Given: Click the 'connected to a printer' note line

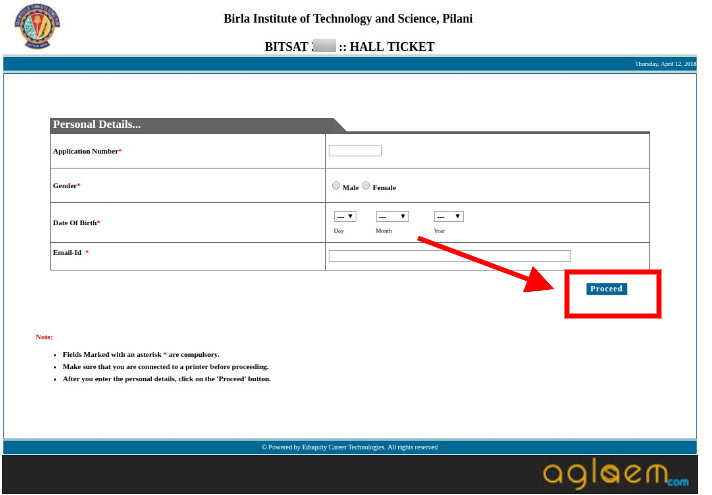Looking at the screenshot, I should point(165,366).
